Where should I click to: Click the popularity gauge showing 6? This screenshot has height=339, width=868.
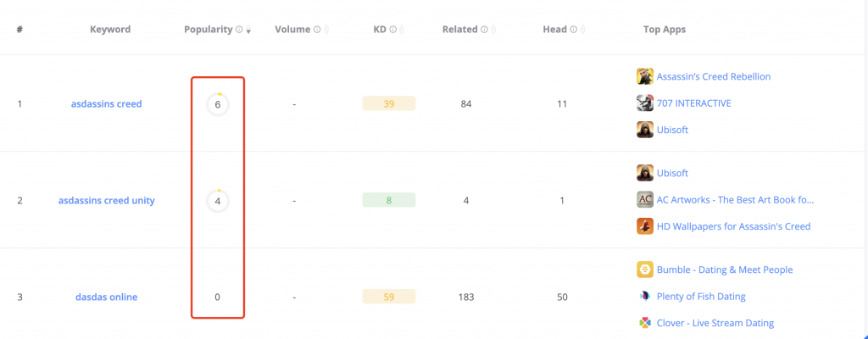click(218, 104)
